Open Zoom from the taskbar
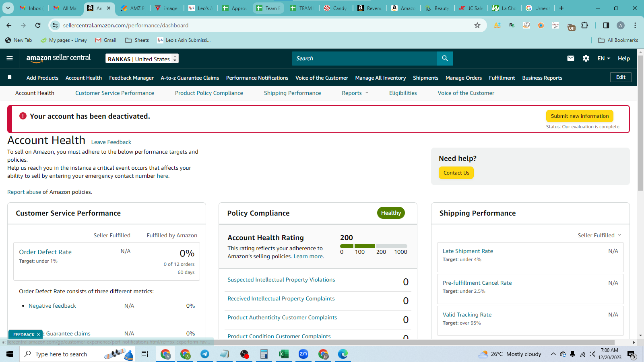 [x=303, y=354]
